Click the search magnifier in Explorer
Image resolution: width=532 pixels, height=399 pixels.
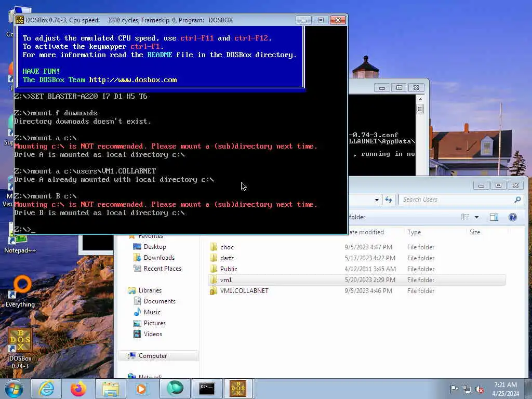point(517,199)
